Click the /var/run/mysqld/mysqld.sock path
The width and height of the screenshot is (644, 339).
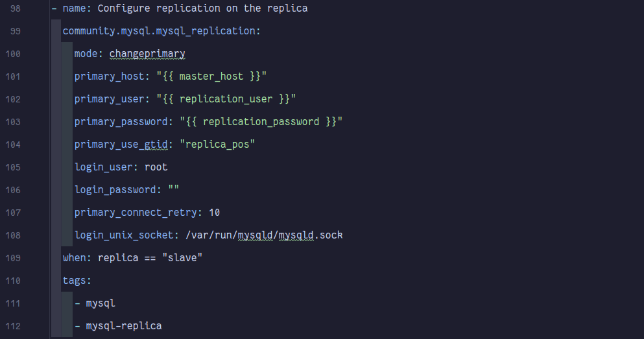(x=263, y=235)
